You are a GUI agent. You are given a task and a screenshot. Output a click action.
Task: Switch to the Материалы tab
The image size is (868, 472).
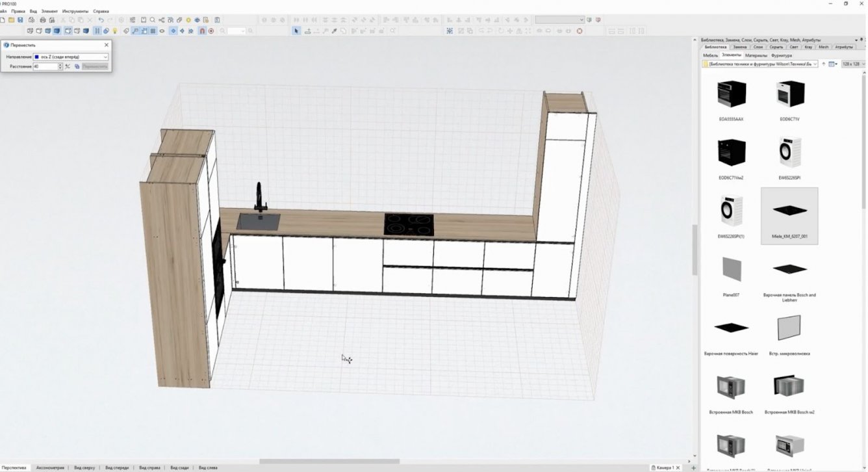coord(756,56)
